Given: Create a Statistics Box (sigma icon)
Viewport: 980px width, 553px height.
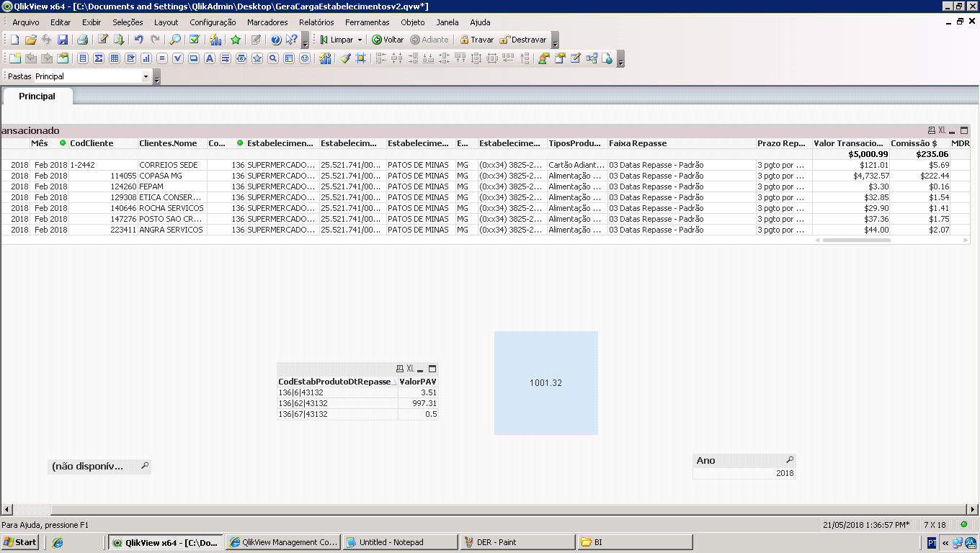Looking at the screenshot, I should [99, 58].
